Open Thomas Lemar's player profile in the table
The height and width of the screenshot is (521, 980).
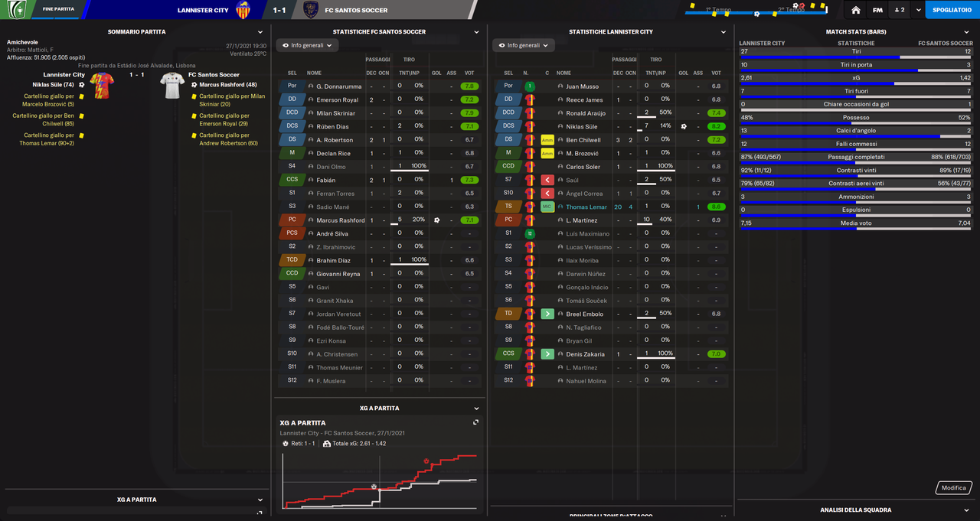pos(586,207)
